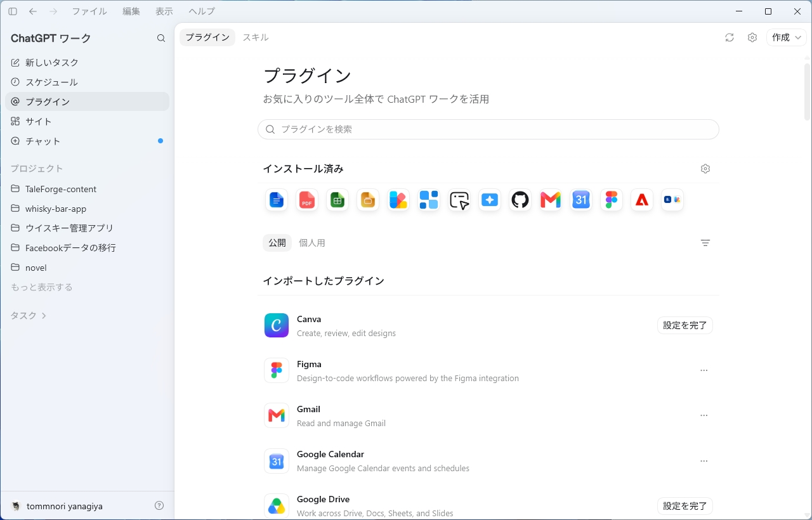Open the green spreadsheet installed plugin icon
812x520 pixels.
(x=337, y=200)
